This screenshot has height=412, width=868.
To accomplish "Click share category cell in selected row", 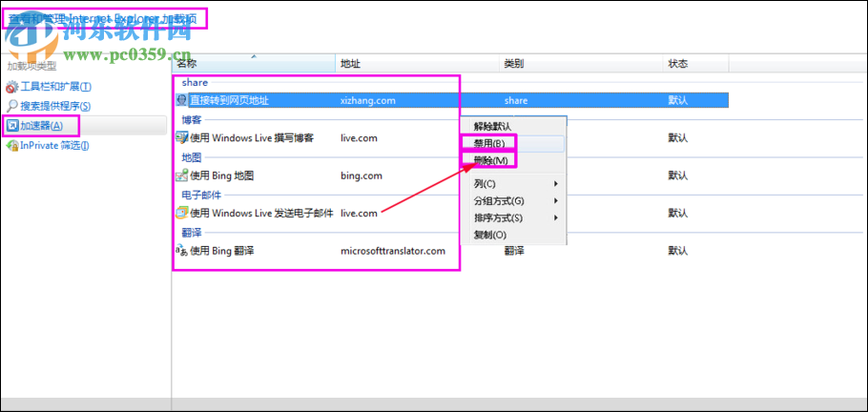I will click(515, 100).
